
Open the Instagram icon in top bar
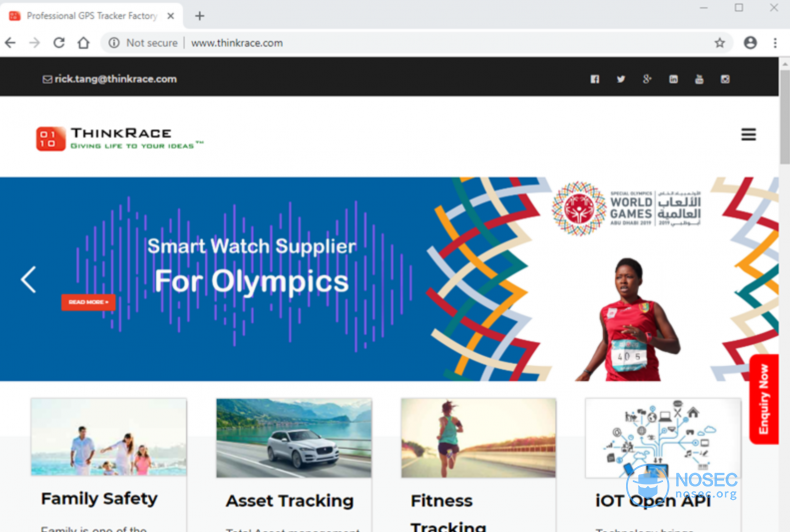click(725, 79)
